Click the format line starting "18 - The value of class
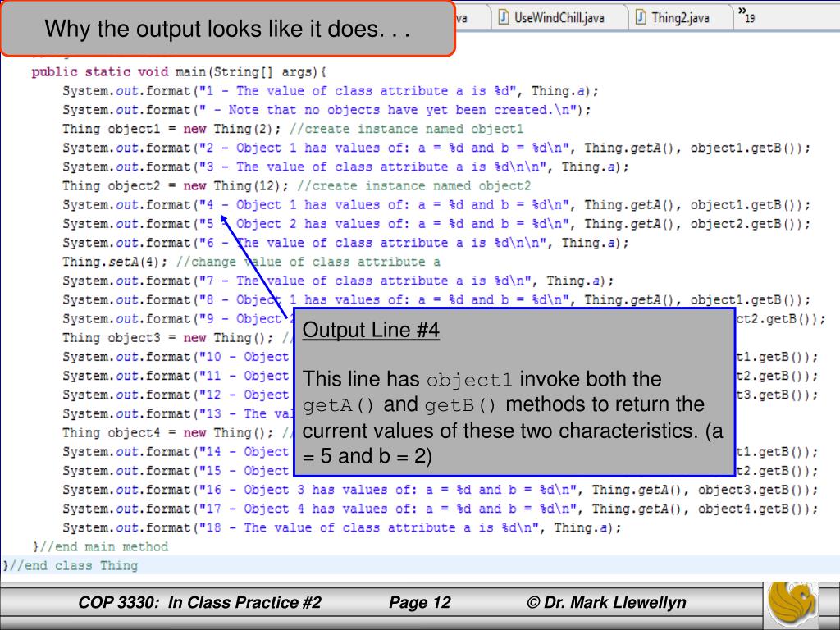The image size is (840, 630). [341, 528]
